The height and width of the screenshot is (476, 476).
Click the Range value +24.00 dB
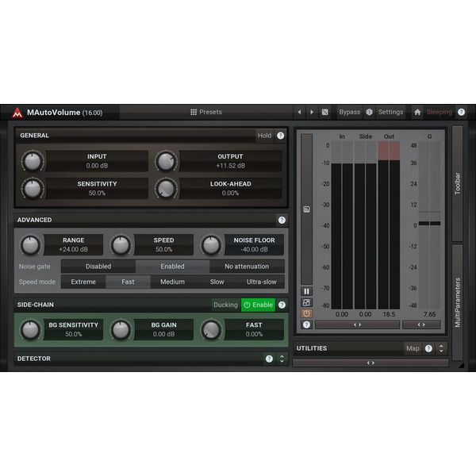(74, 250)
